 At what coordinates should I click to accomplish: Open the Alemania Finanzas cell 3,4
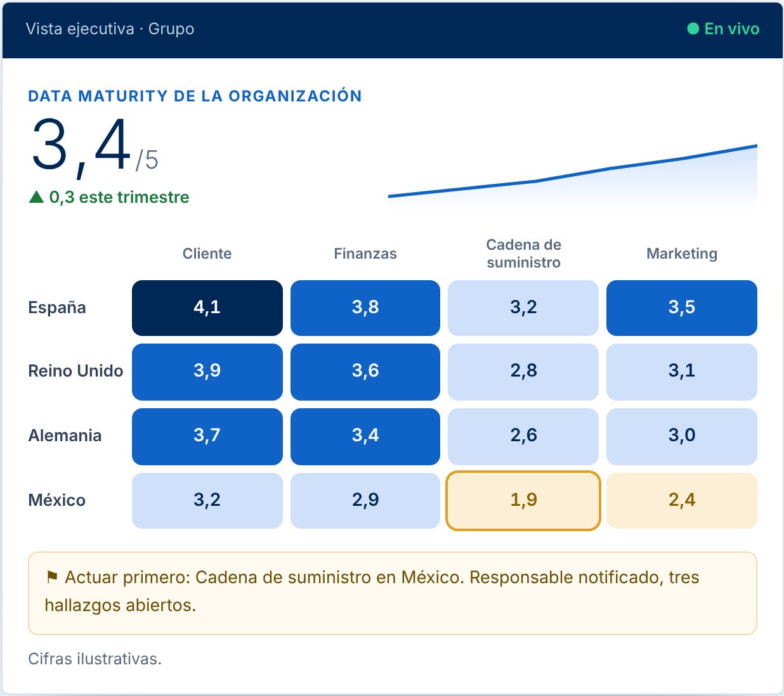(365, 437)
